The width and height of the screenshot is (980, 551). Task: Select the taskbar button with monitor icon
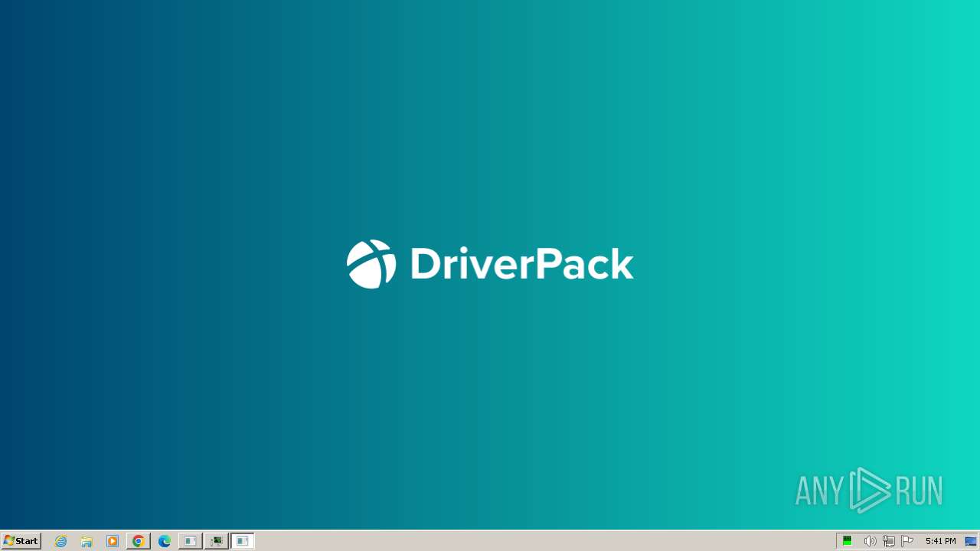217,541
